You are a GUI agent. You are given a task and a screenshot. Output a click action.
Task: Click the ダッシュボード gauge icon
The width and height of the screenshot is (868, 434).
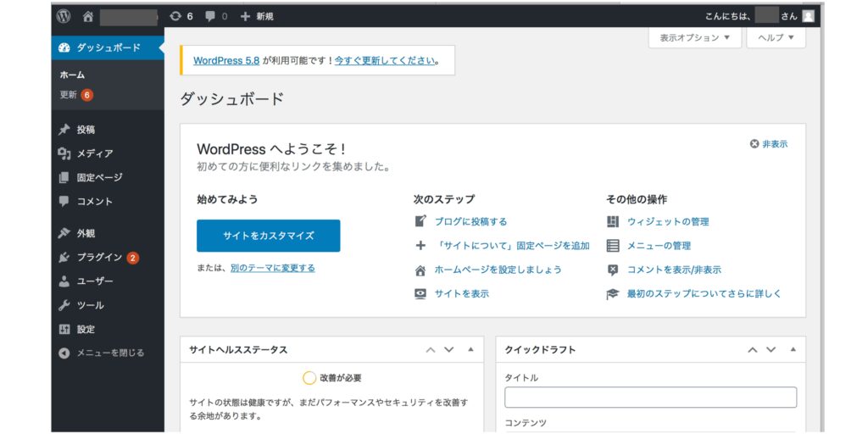click(64, 47)
